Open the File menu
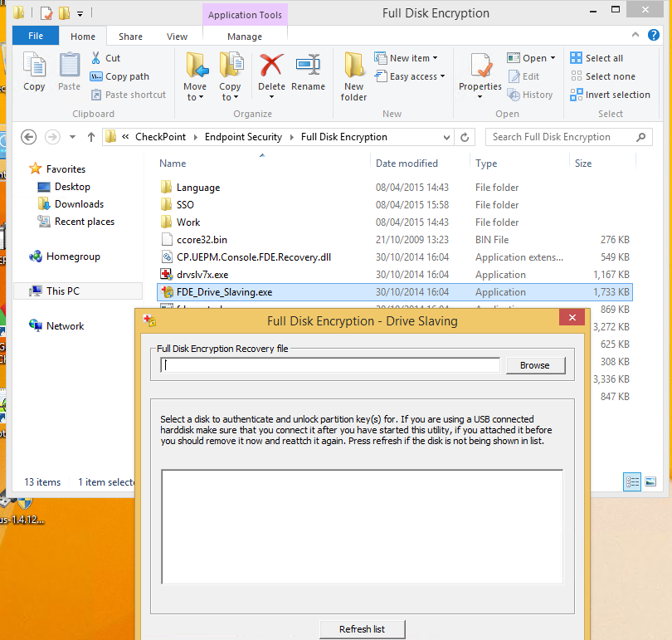672x640 pixels. coord(36,37)
